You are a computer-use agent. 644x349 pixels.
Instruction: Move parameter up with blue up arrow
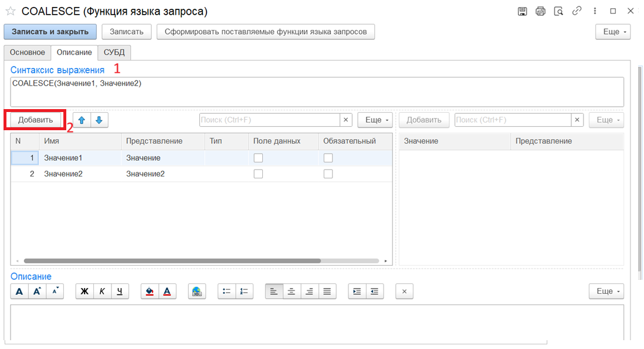pyautogui.click(x=82, y=120)
